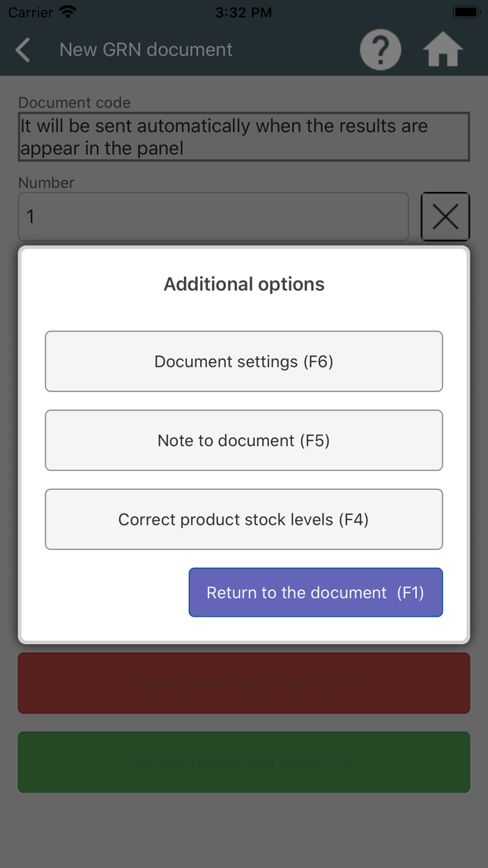Screen dimensions: 488x868
Task: Click inside the Document code field
Action: pos(244,137)
